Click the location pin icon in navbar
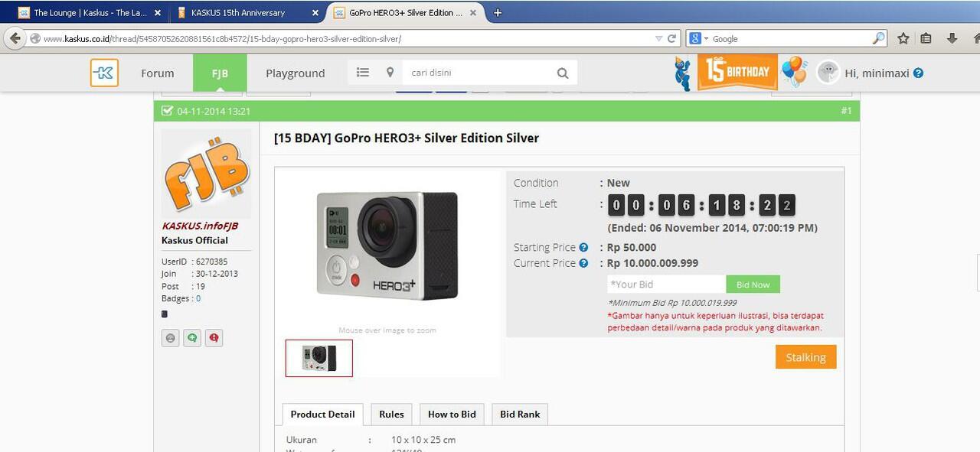Screen dimensions: 980x452 pyautogui.click(x=390, y=72)
